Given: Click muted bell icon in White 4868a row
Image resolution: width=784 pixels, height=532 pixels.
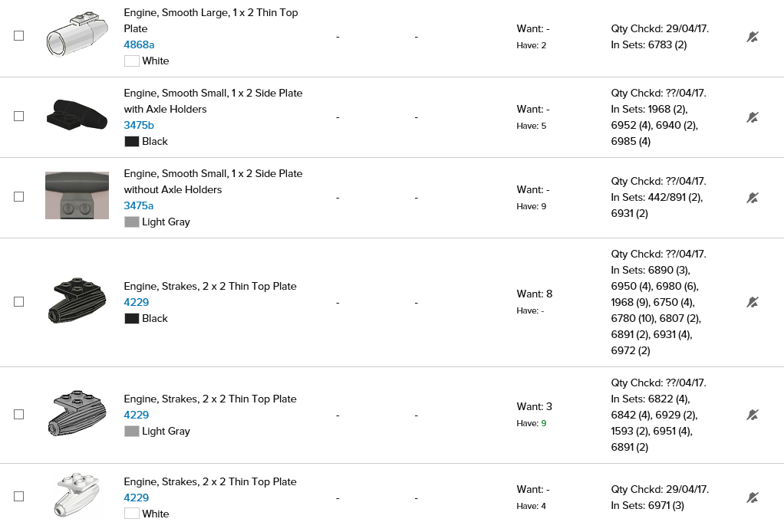Looking at the screenshot, I should click(x=753, y=37).
